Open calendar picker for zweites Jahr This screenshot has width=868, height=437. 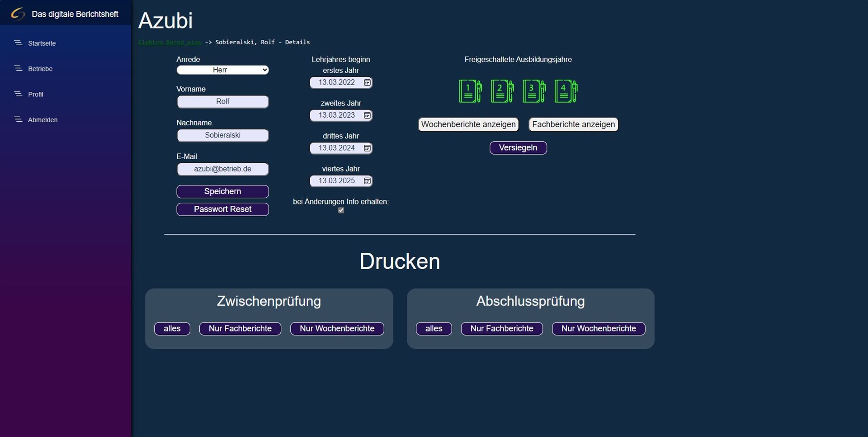367,115
